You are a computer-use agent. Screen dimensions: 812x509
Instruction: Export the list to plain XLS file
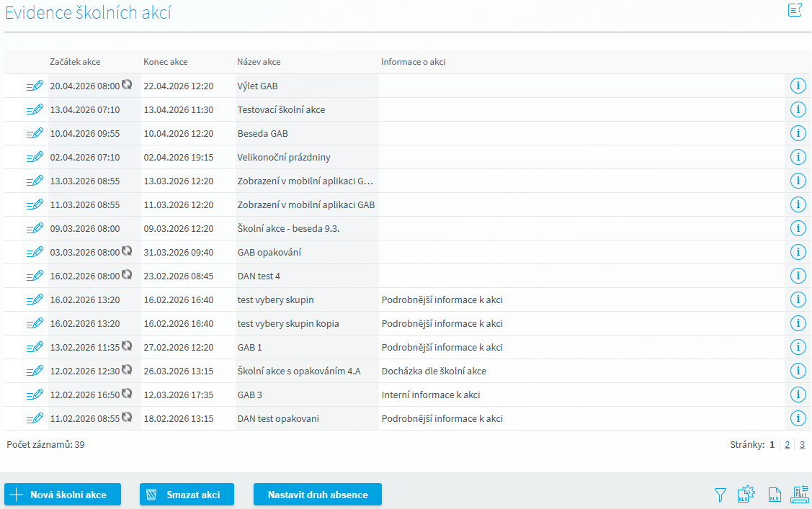(x=774, y=495)
